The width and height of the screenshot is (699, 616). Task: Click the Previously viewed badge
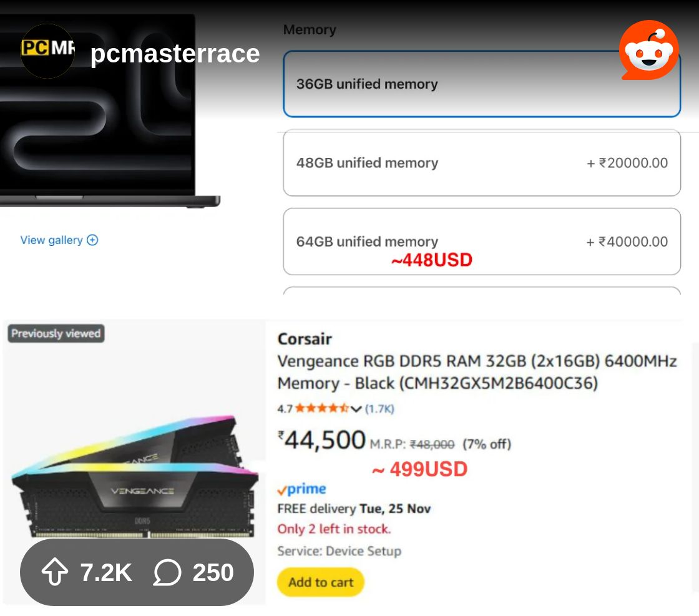click(56, 333)
